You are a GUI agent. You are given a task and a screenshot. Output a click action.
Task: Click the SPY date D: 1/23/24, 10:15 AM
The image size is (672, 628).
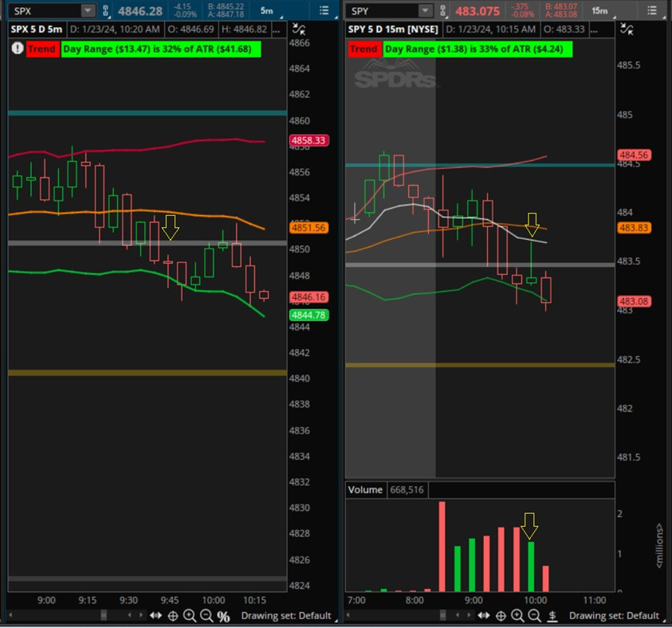[x=491, y=29]
